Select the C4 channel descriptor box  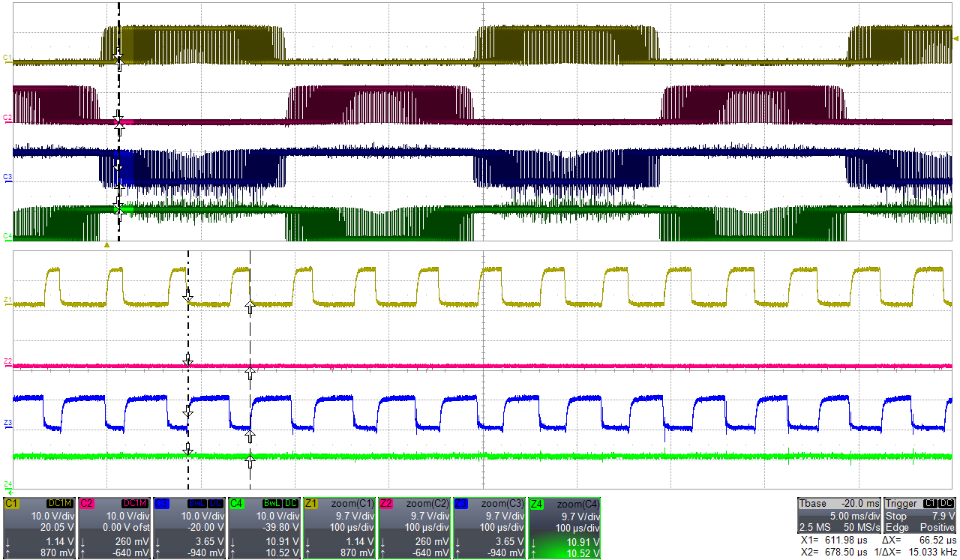point(265,528)
